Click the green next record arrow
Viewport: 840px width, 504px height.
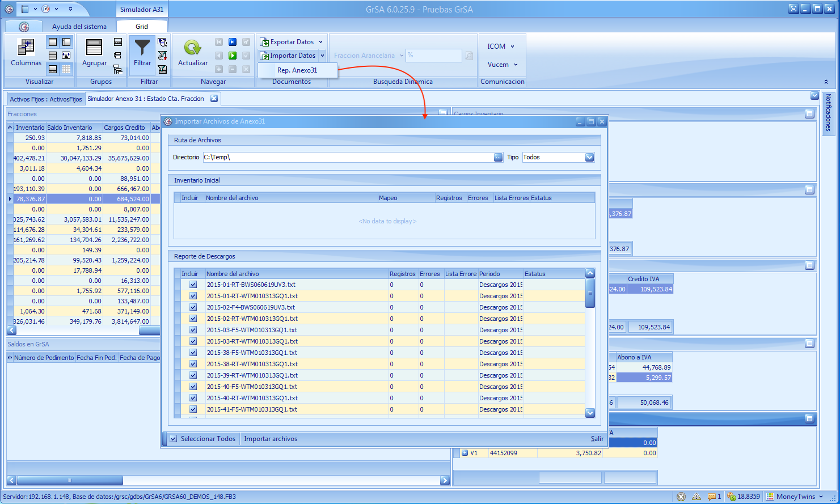point(233,56)
